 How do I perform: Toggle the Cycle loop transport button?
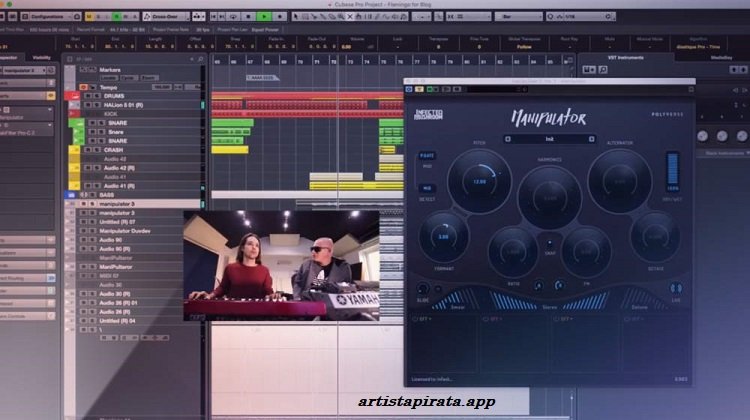[233, 17]
